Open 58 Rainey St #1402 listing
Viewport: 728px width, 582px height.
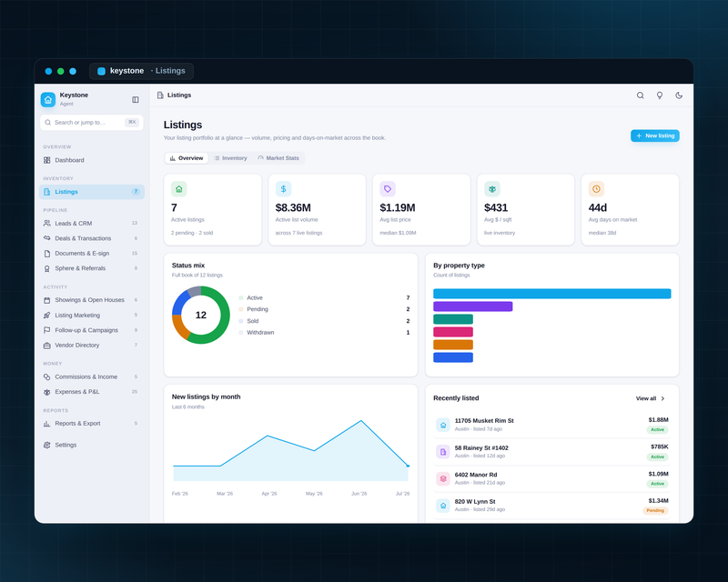pyautogui.click(x=552, y=452)
